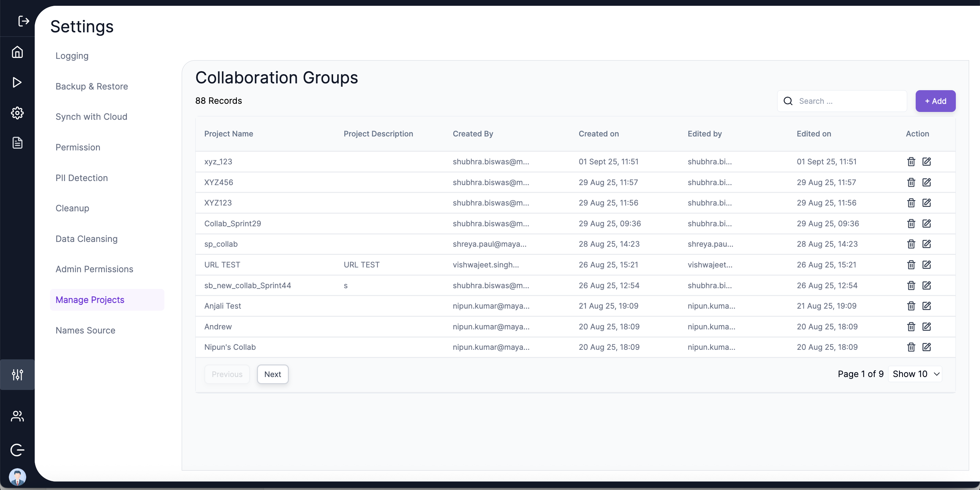Click the + Add button
Screen dimensions: 980x490
[935, 101]
